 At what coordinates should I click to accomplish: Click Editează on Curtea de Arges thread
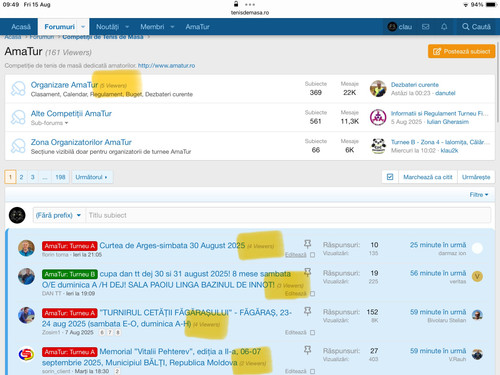click(x=295, y=255)
